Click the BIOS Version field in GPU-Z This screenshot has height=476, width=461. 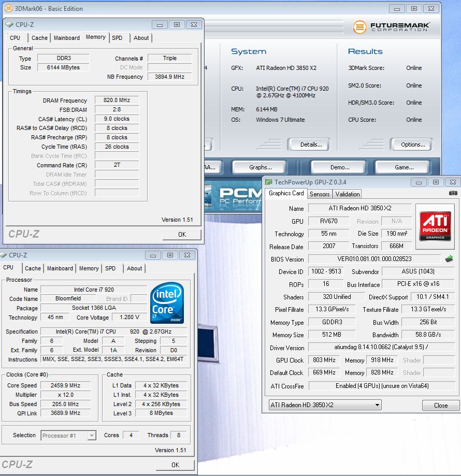pyautogui.click(x=374, y=259)
